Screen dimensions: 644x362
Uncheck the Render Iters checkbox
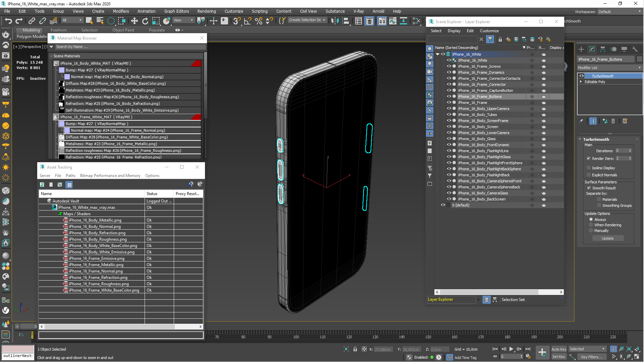(x=589, y=159)
